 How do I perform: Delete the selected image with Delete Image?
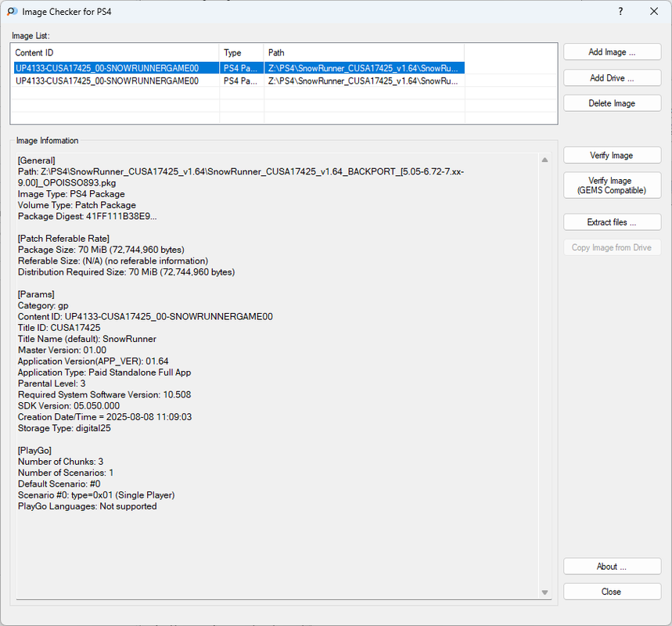[x=612, y=103]
